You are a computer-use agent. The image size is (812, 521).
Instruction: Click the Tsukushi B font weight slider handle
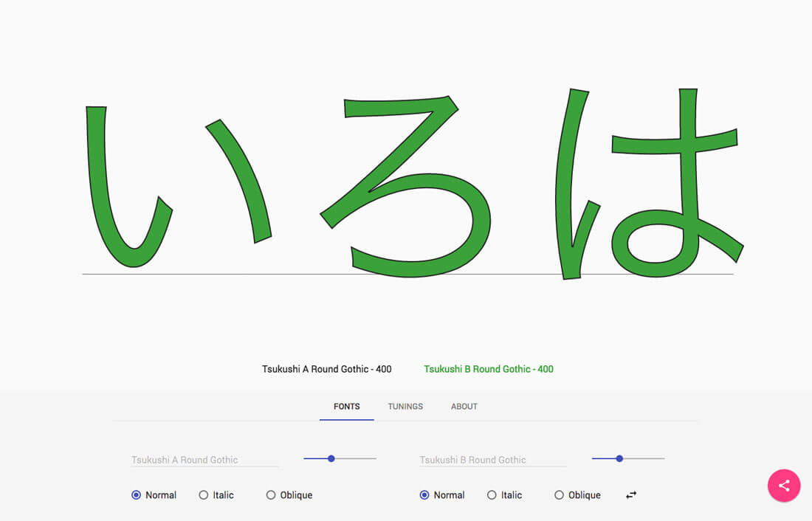click(x=619, y=459)
